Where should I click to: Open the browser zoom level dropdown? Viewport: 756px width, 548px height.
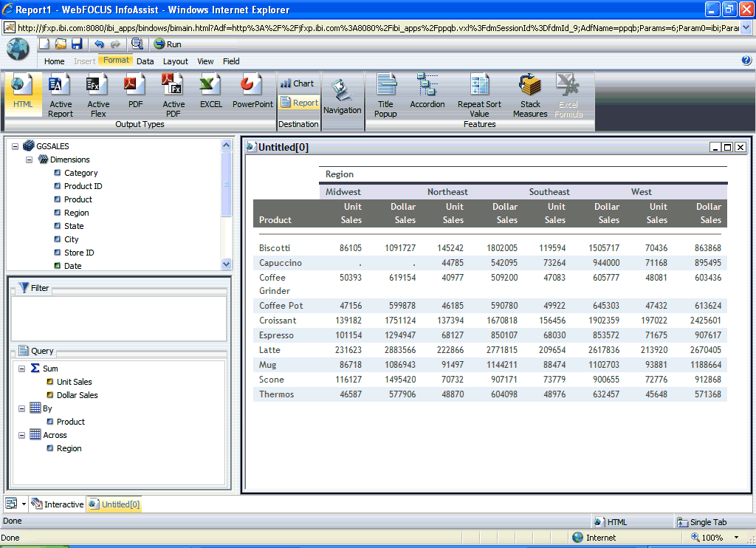point(736,538)
